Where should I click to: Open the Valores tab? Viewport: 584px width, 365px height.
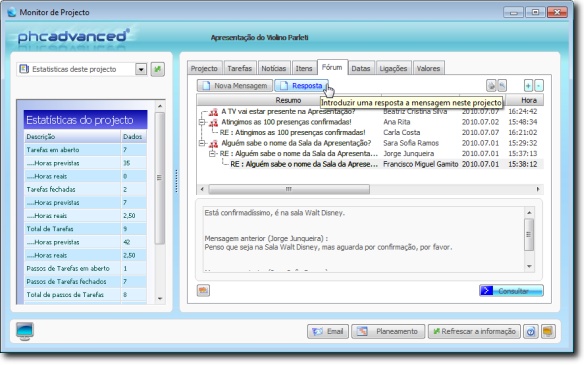click(428, 68)
